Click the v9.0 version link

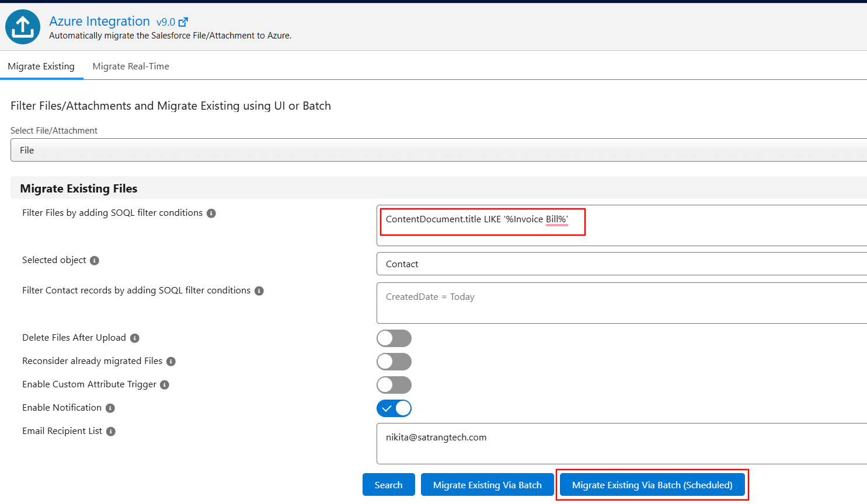(x=166, y=22)
